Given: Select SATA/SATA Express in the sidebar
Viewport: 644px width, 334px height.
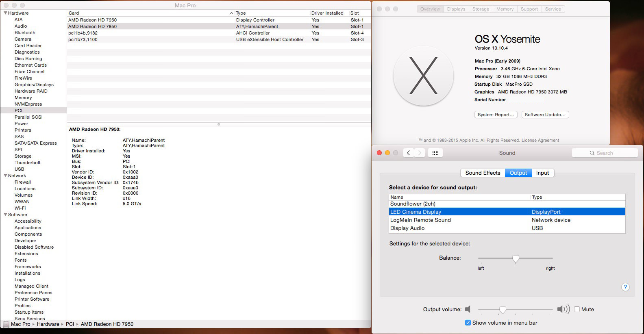Looking at the screenshot, I should coord(36,143).
